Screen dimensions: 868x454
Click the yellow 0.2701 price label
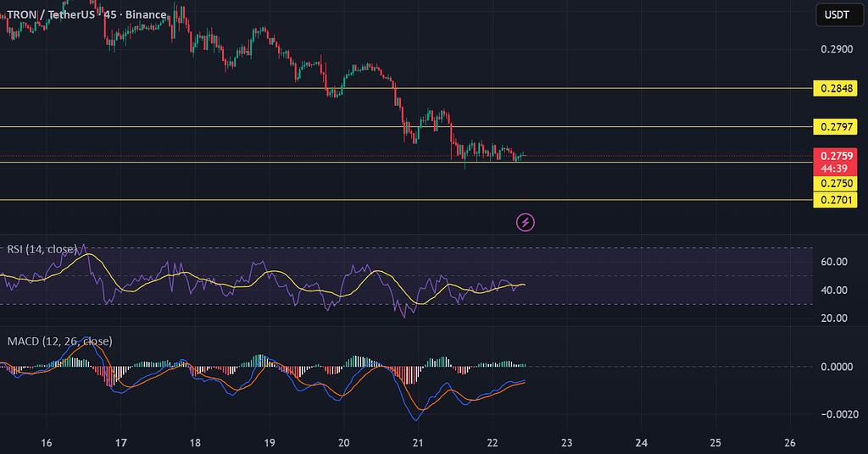click(x=835, y=201)
